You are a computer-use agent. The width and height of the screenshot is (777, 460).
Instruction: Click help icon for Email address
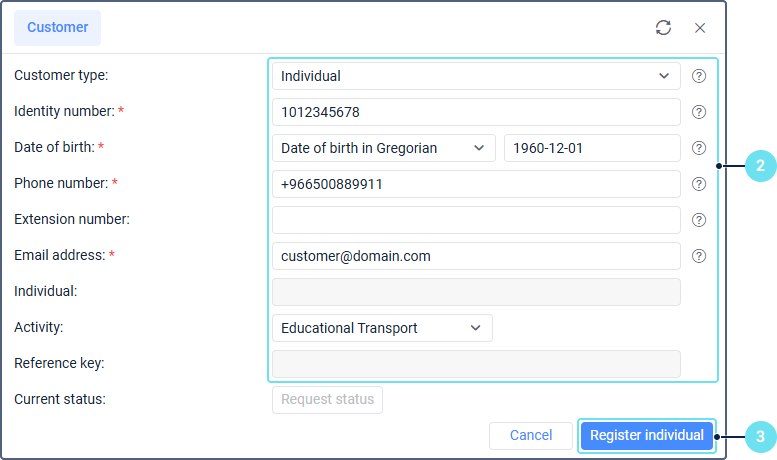(x=699, y=256)
